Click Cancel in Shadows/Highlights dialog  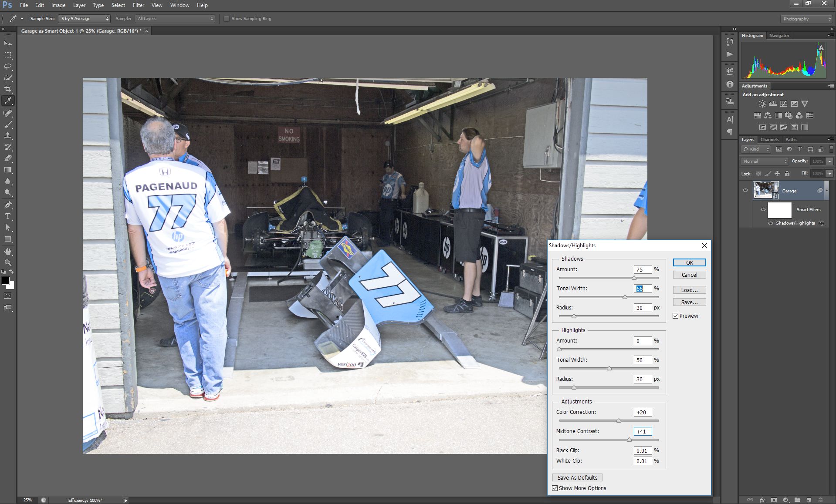[689, 275]
